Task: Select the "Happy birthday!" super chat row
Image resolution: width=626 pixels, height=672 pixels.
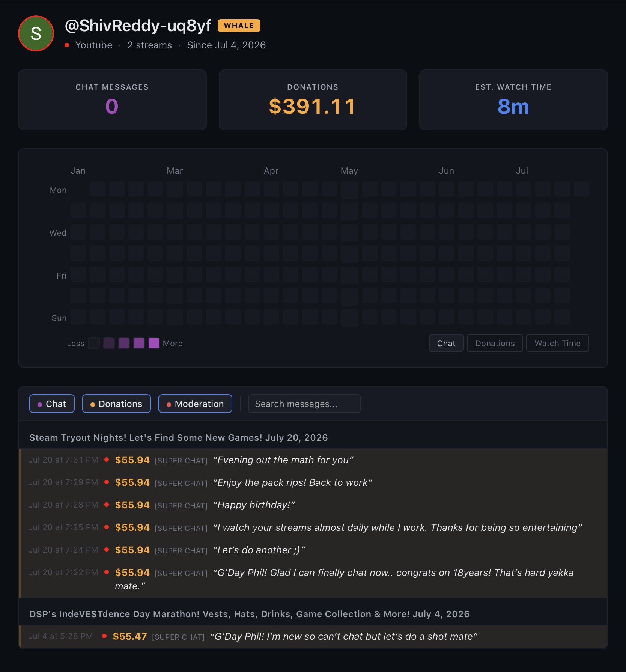Action: pyautogui.click(x=313, y=505)
